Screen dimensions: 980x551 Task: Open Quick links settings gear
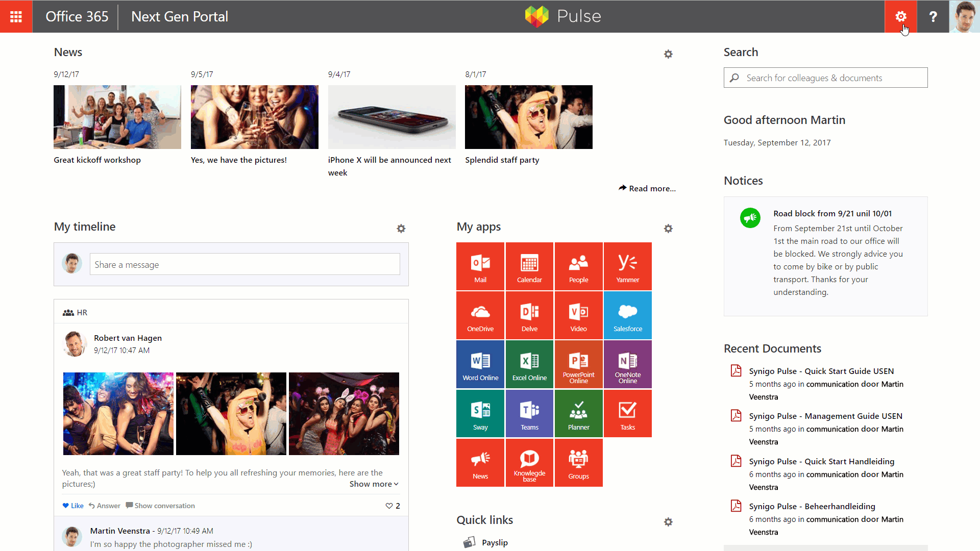tap(668, 522)
